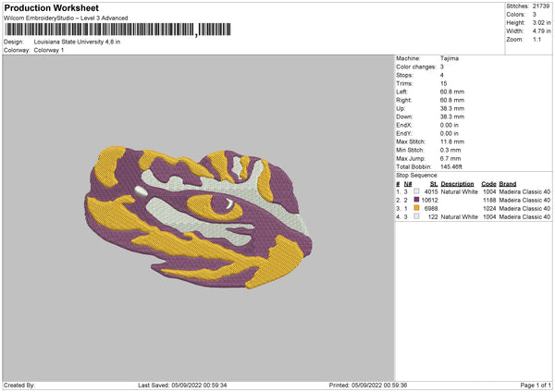Click the 'Brand' column header
The height and width of the screenshot is (392, 555).
(x=508, y=184)
